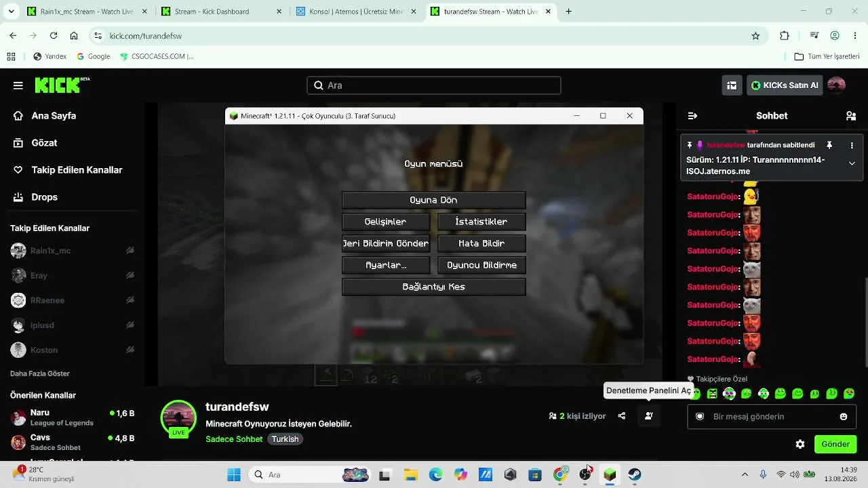Open Gelişimler in the Minecraft menu
This screenshot has height=488, width=868.
pyautogui.click(x=386, y=222)
